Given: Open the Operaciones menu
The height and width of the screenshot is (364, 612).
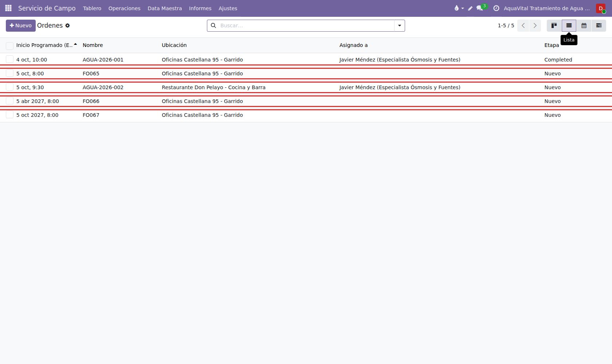Looking at the screenshot, I should (x=124, y=8).
